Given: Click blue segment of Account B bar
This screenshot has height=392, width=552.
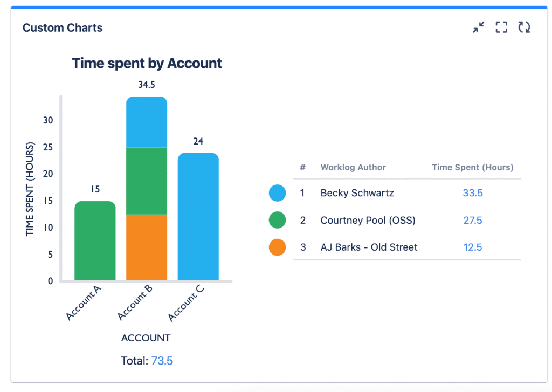Looking at the screenshot, I should [x=147, y=122].
